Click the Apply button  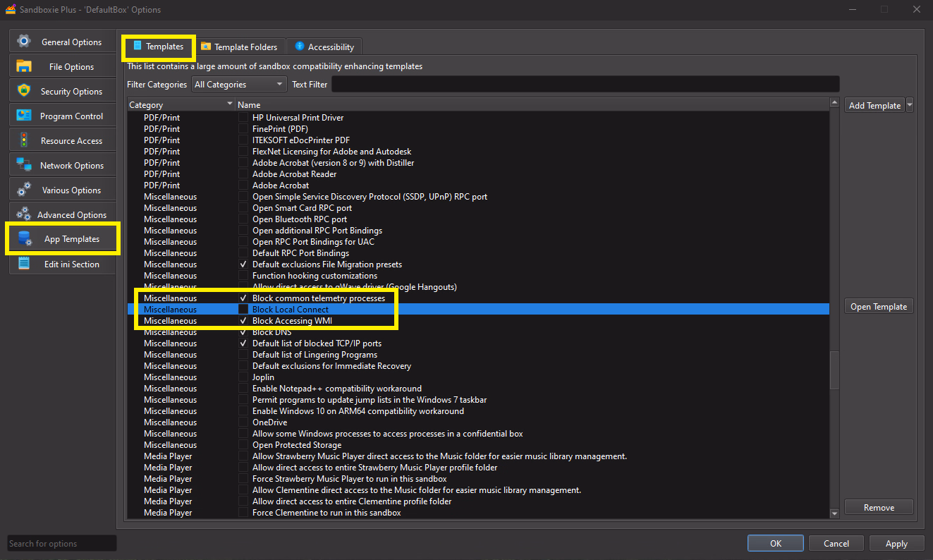pyautogui.click(x=896, y=544)
